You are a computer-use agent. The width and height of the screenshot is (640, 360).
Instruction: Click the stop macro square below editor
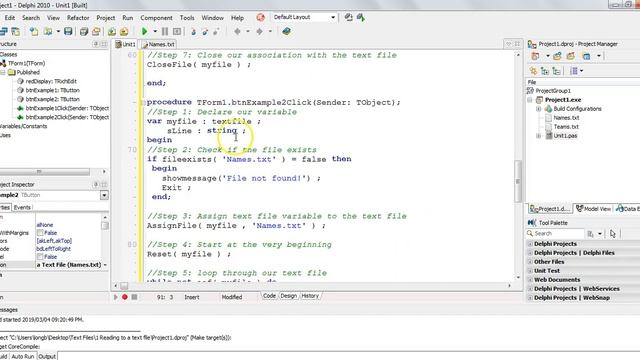pyautogui.click(x=134, y=297)
